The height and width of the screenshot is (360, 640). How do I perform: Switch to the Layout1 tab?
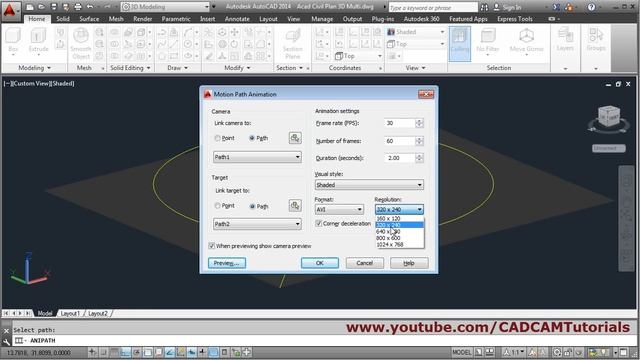coord(70,313)
